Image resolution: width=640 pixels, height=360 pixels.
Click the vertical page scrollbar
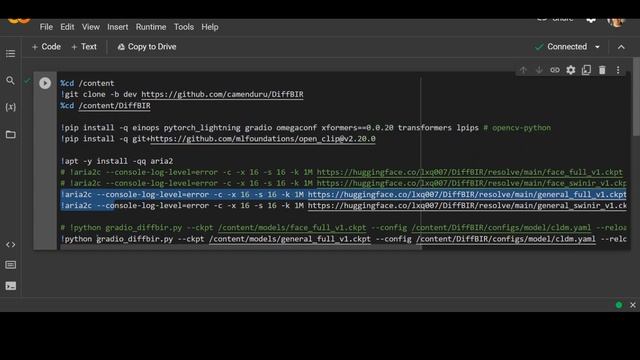coord(636,97)
